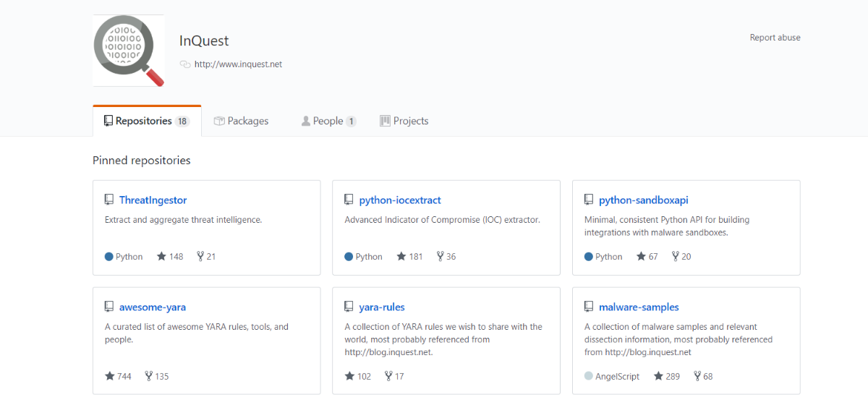Click the Packages tab box icon
868x413 pixels.
pyautogui.click(x=219, y=121)
